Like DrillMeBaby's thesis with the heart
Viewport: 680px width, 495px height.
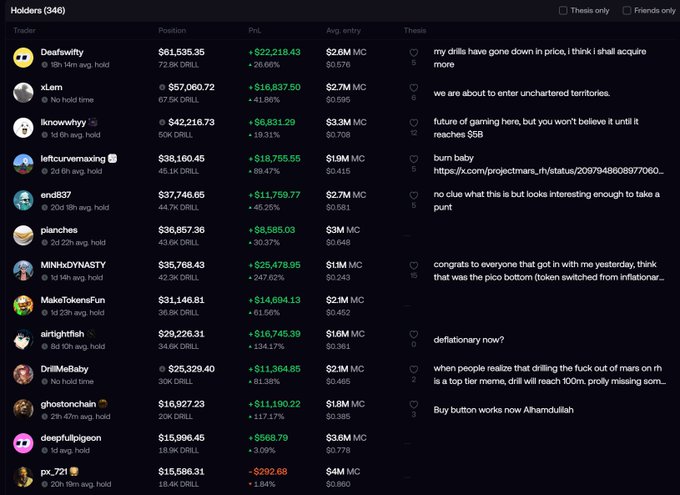(414, 369)
